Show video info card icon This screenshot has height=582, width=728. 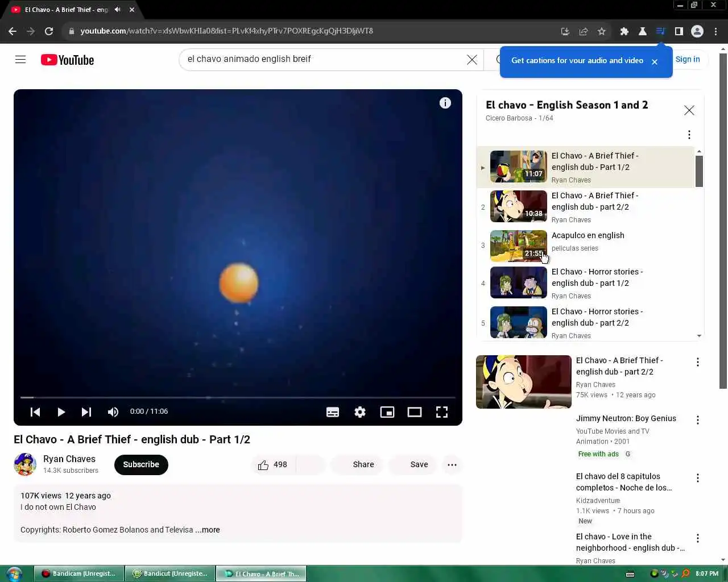[445, 103]
